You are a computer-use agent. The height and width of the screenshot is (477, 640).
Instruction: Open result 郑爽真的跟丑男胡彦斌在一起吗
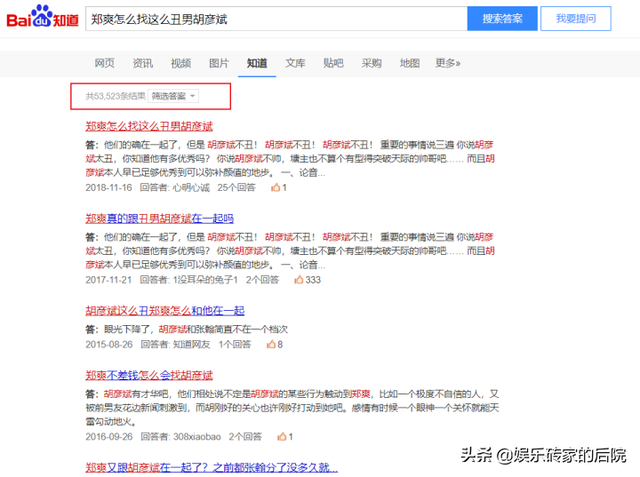[x=160, y=219]
